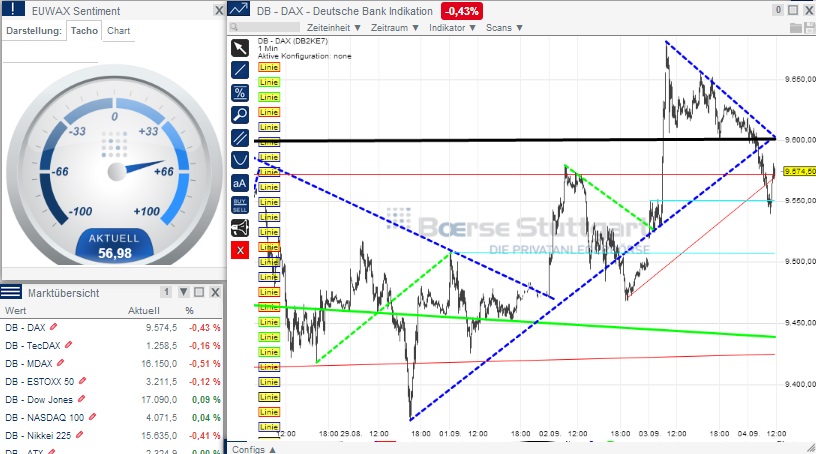
Task: Click the value 17.090,0 in Marktübersicht
Action: click(160, 399)
